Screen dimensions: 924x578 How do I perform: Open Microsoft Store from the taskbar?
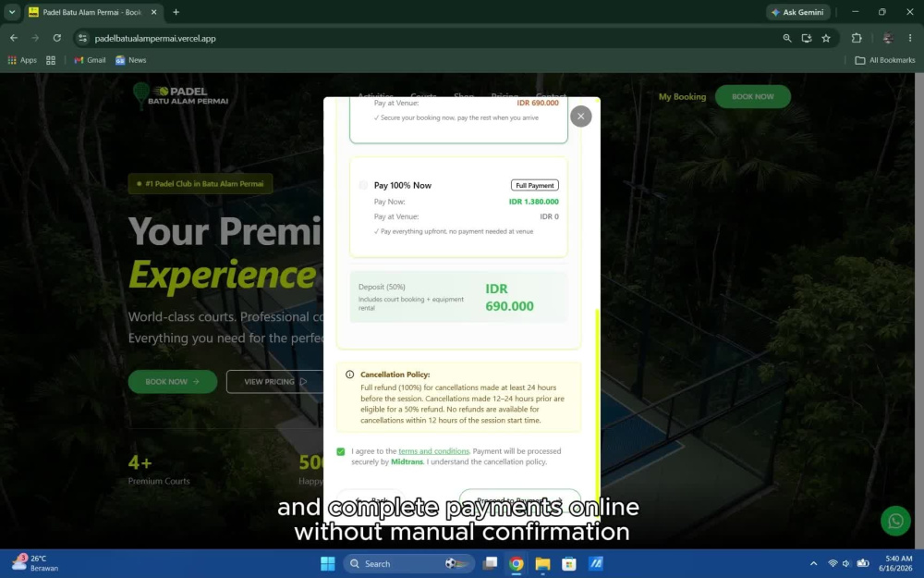click(569, 564)
